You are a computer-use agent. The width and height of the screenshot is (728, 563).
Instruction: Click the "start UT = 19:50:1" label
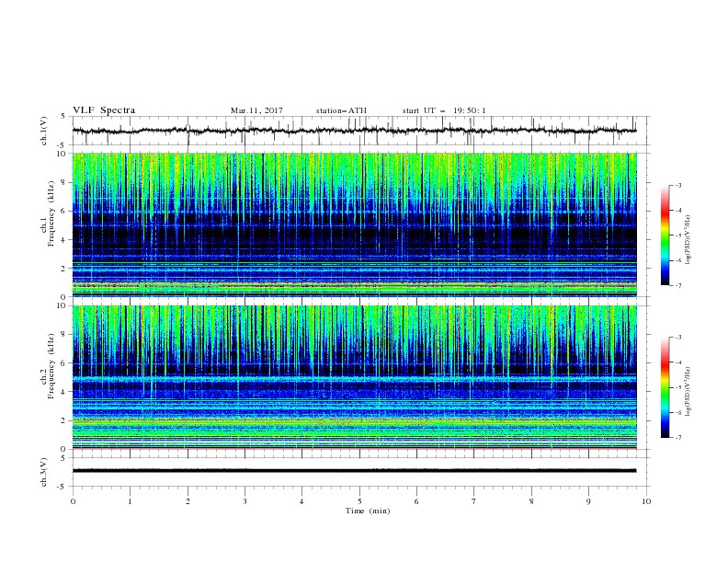pyautogui.click(x=444, y=110)
